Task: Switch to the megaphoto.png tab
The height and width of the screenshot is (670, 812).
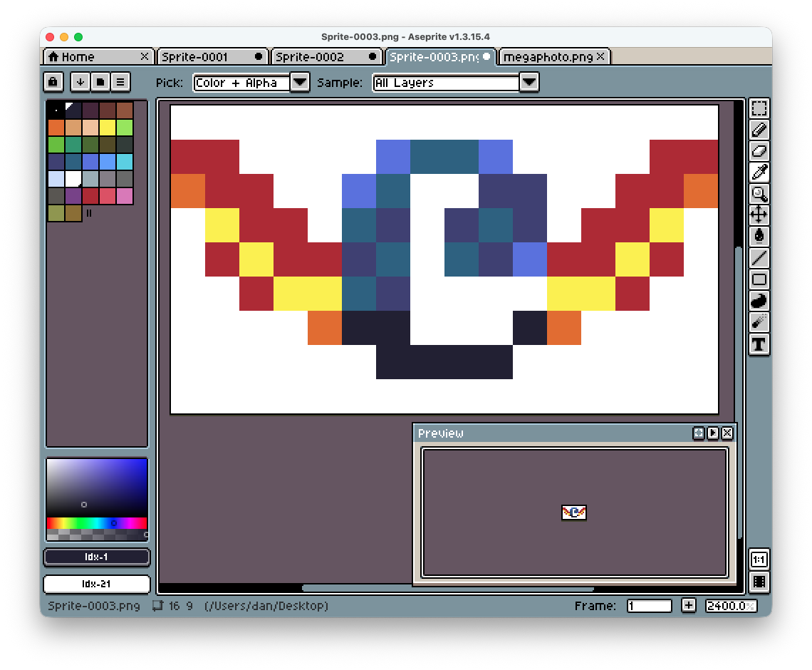Action: (x=548, y=57)
